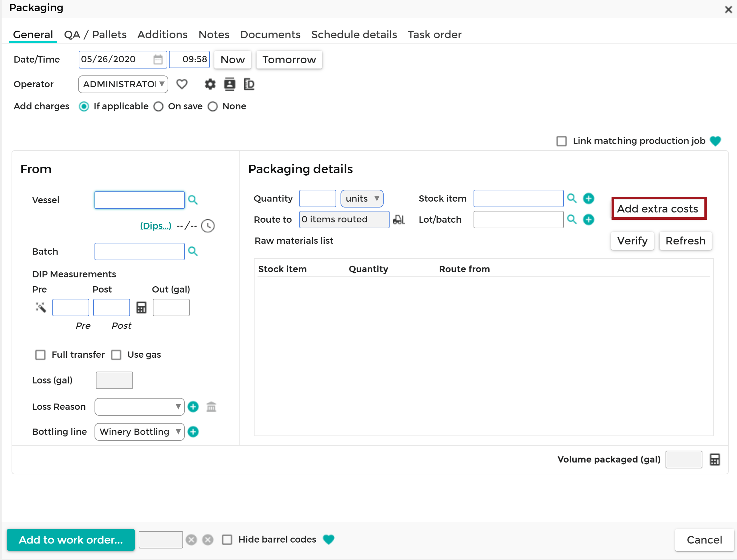Add a new Lot/batch plus icon
The image size is (737, 560).
[589, 220]
